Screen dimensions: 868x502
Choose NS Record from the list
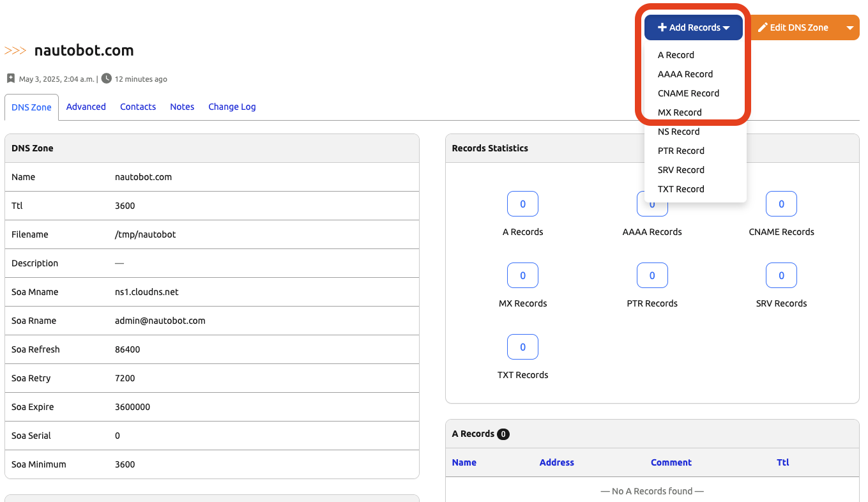click(678, 132)
